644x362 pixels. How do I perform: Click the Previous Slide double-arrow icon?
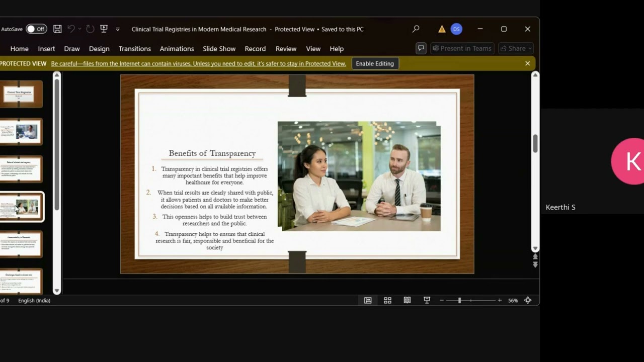click(535, 257)
